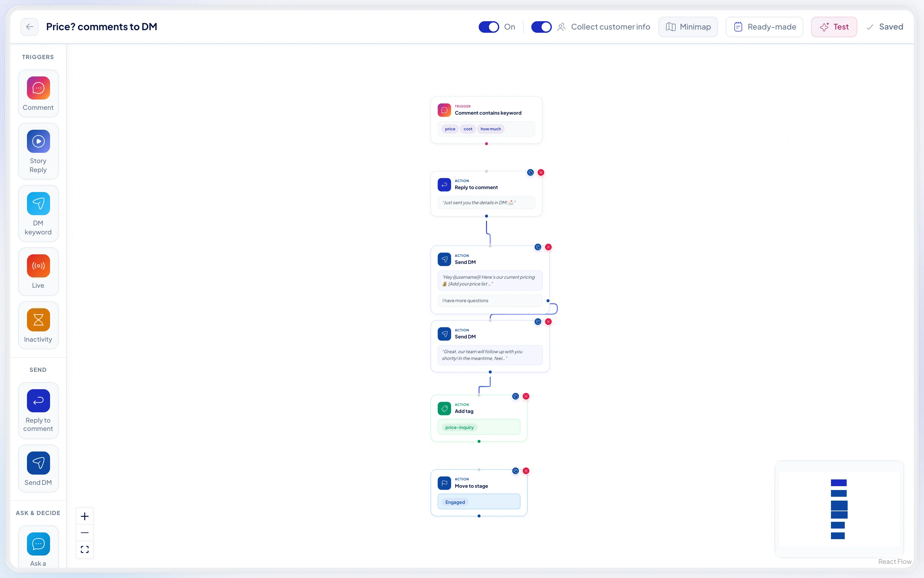Turn off the automation On switch

pos(489,27)
